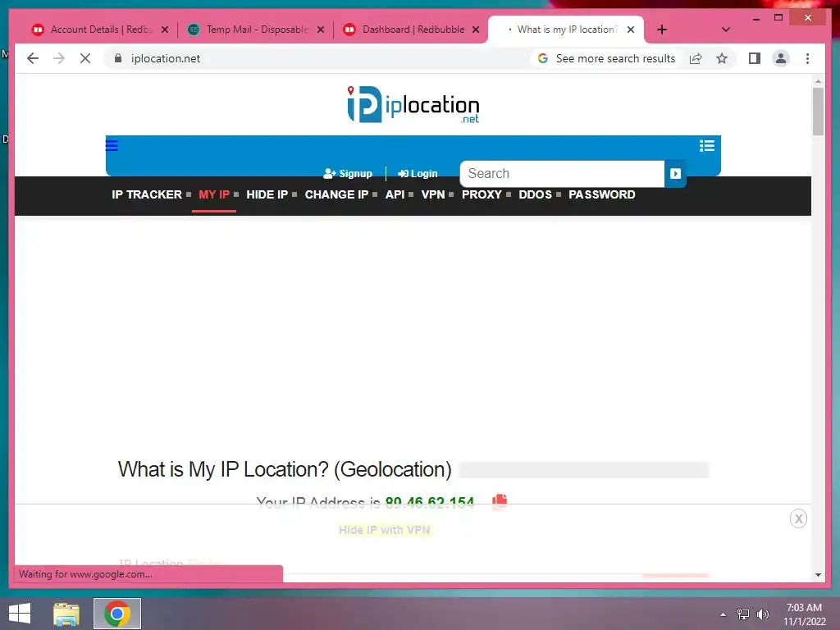Screen dimensions: 840x630
Task: Click the forward navigation arrow
Action: click(x=59, y=58)
